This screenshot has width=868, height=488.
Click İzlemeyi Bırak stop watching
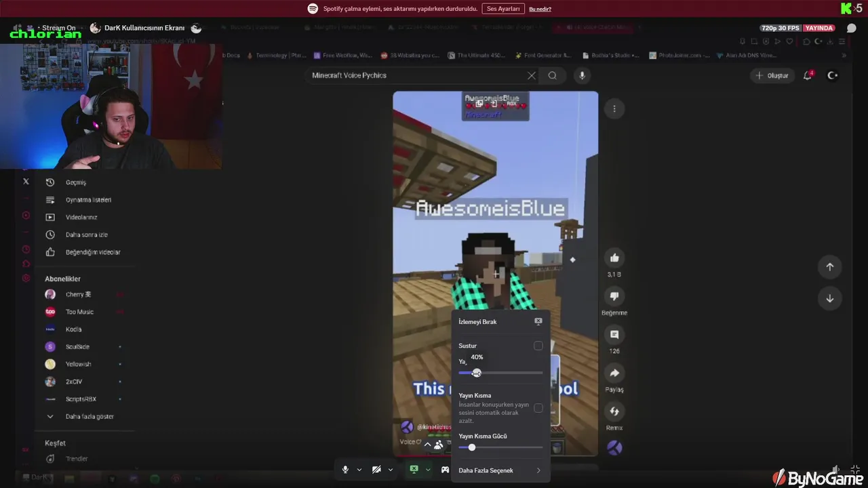coord(500,322)
